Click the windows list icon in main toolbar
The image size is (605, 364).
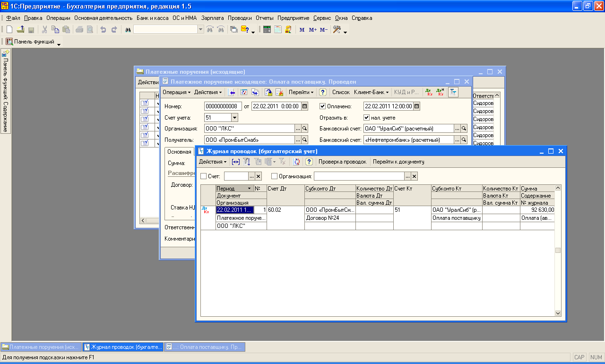(x=234, y=29)
